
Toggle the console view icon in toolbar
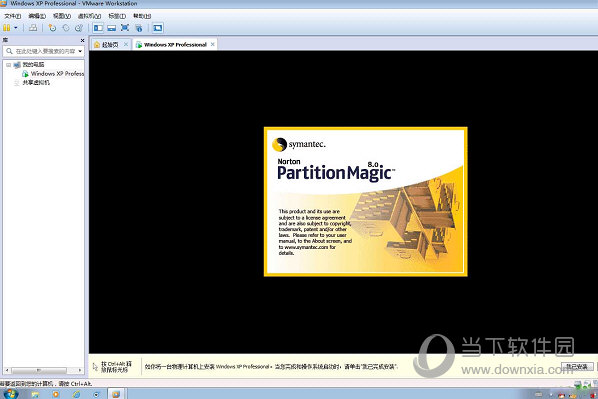click(x=158, y=28)
